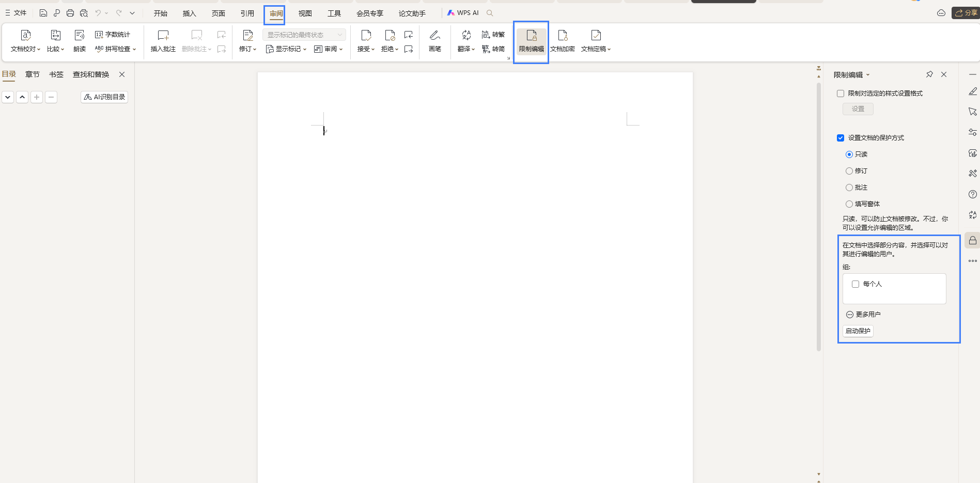Open the 章节 navigation tab
980x483 pixels.
33,74
